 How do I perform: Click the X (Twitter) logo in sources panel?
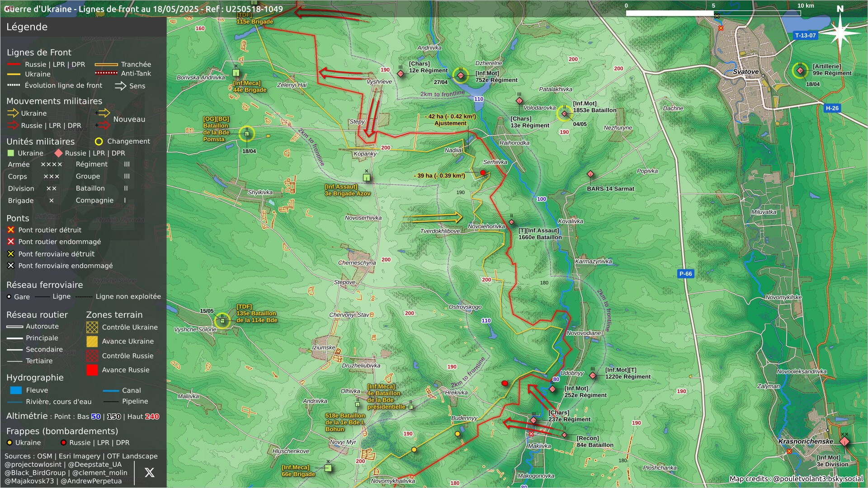coord(149,473)
